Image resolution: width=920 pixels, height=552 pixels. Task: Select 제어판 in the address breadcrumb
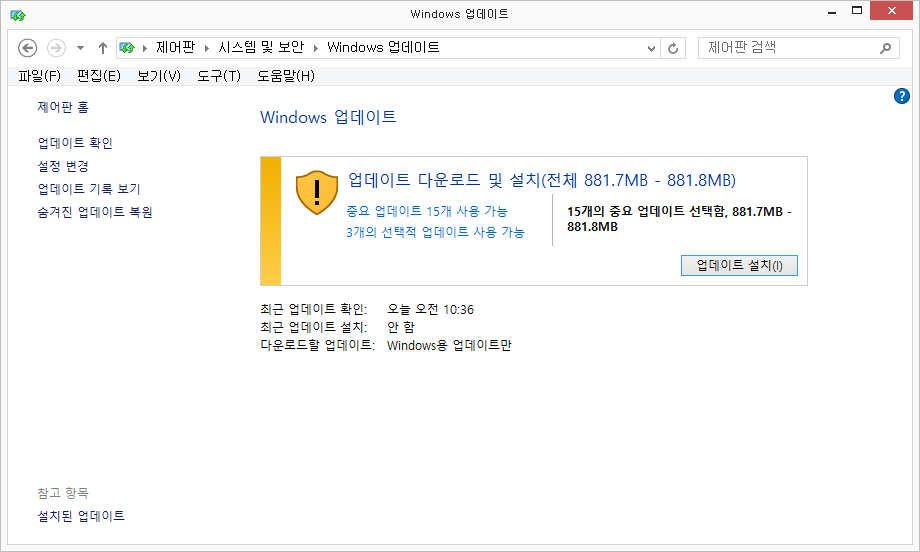[x=175, y=48]
